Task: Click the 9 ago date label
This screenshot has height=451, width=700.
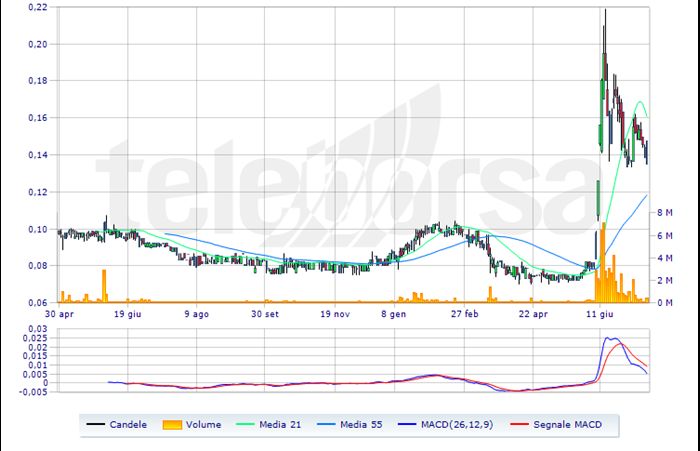Action: [x=196, y=314]
